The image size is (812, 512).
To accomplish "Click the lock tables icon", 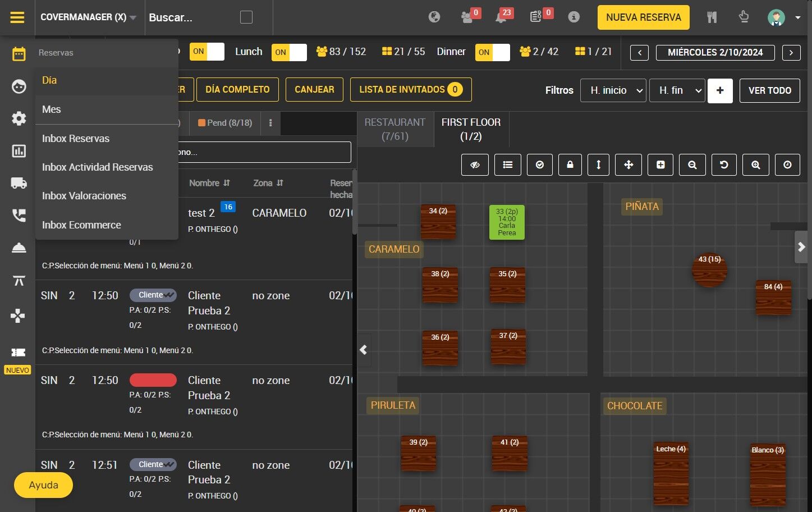I will 570,164.
